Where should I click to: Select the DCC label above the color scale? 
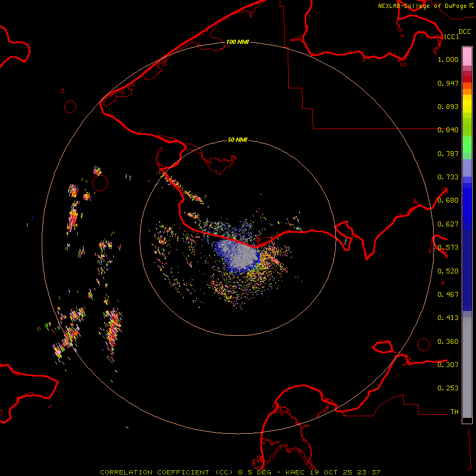pos(464,32)
